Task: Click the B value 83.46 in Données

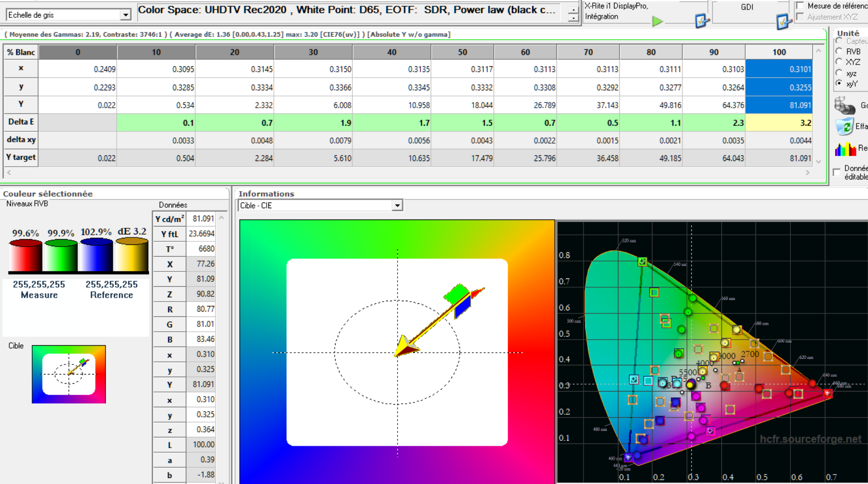Action: pyautogui.click(x=201, y=339)
